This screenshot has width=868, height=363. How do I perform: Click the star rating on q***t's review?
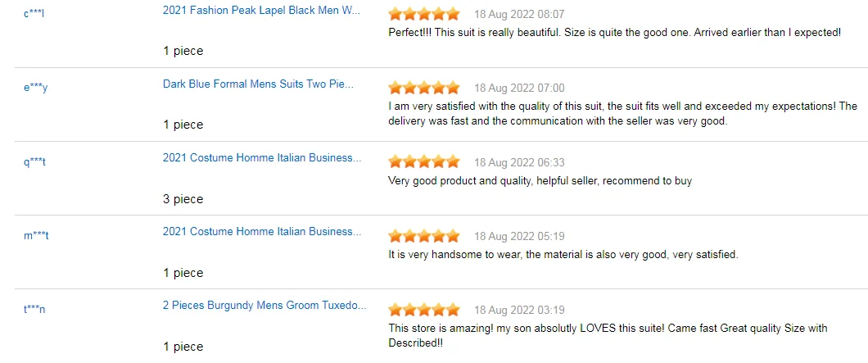423,162
